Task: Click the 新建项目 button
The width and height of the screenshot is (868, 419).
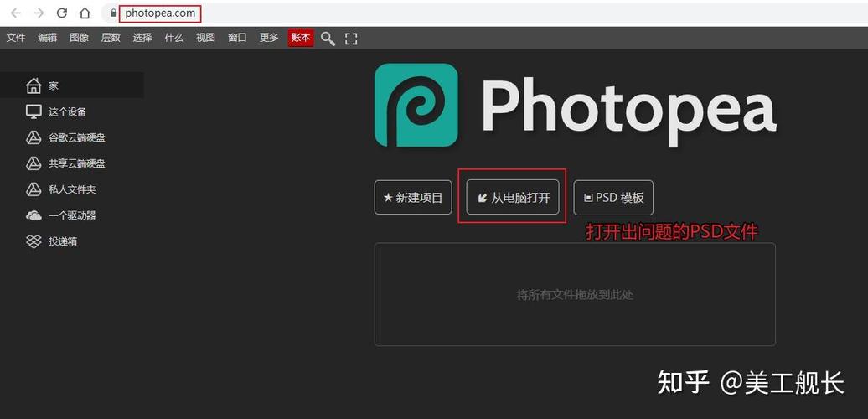Action: [413, 197]
